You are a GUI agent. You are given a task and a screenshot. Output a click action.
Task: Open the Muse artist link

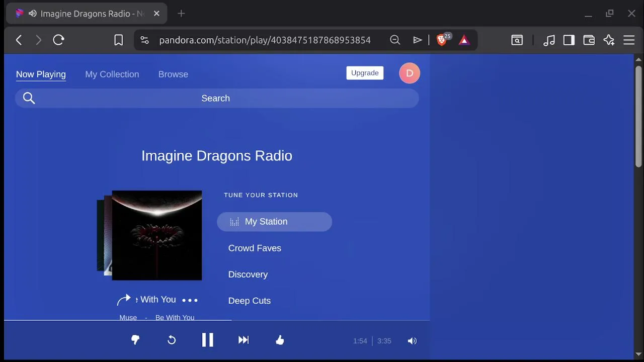click(x=128, y=317)
